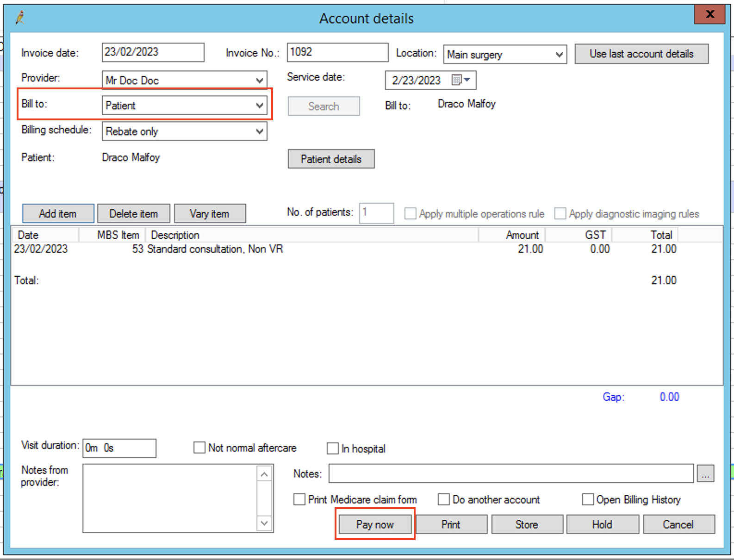
Task: Open the Billing schedule dropdown
Action: [260, 131]
